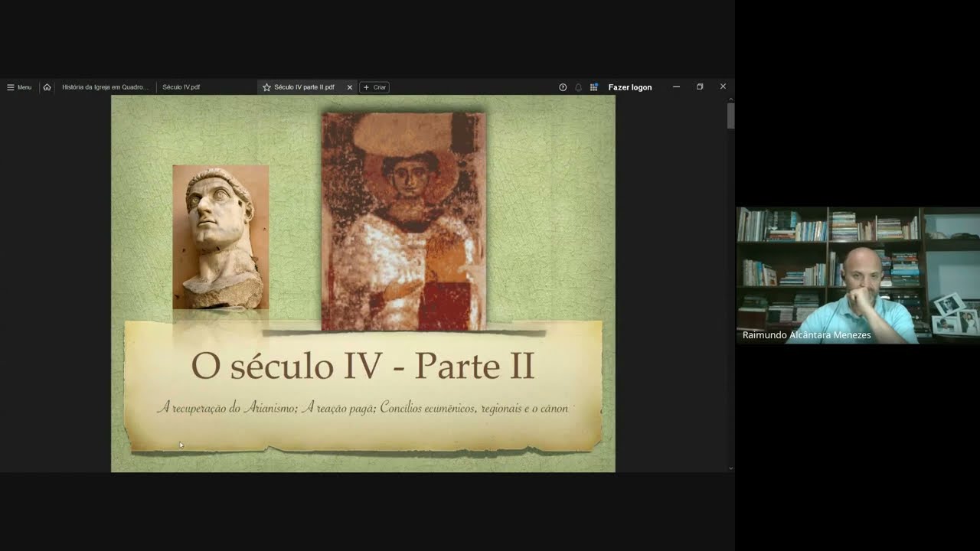Click the emperor bust image on the slide
Viewport: 980px width, 551px height.
[220, 237]
